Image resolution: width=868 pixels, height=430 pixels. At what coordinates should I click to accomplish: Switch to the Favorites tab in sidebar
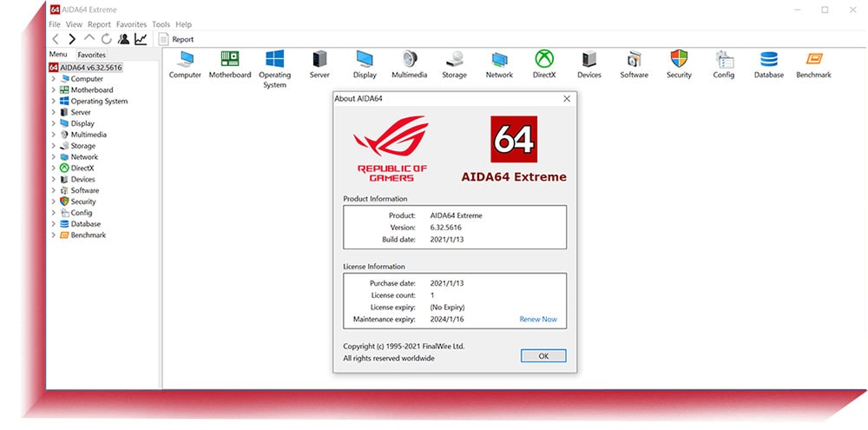pyautogui.click(x=91, y=55)
